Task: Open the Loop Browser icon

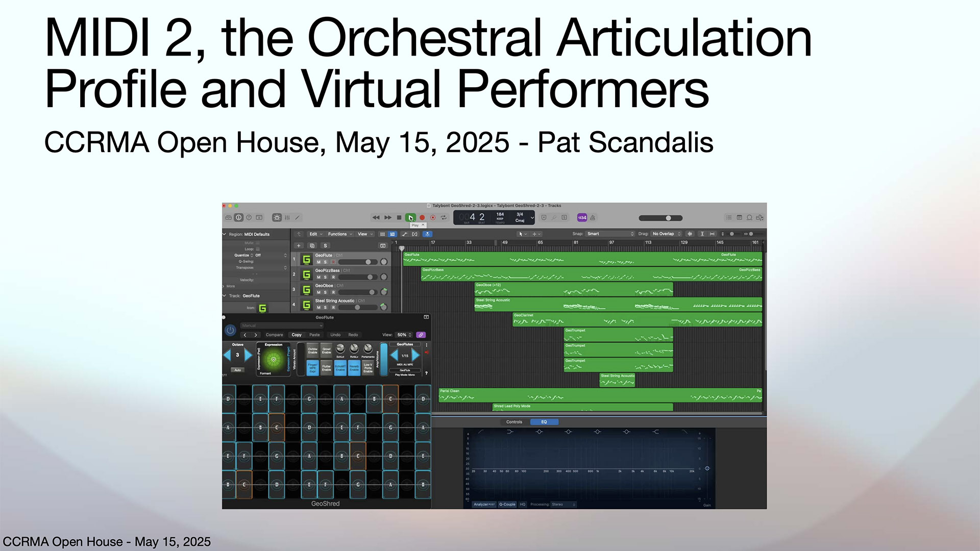Action: (749, 218)
